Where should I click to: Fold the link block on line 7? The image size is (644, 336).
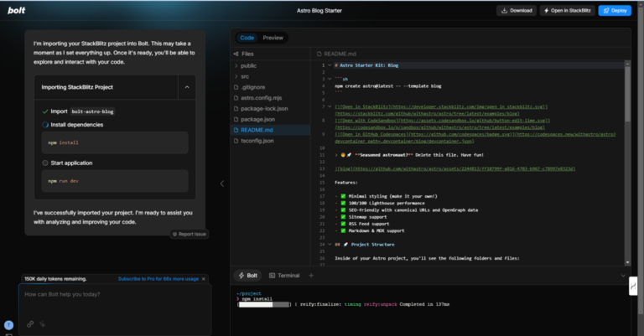tap(330, 106)
